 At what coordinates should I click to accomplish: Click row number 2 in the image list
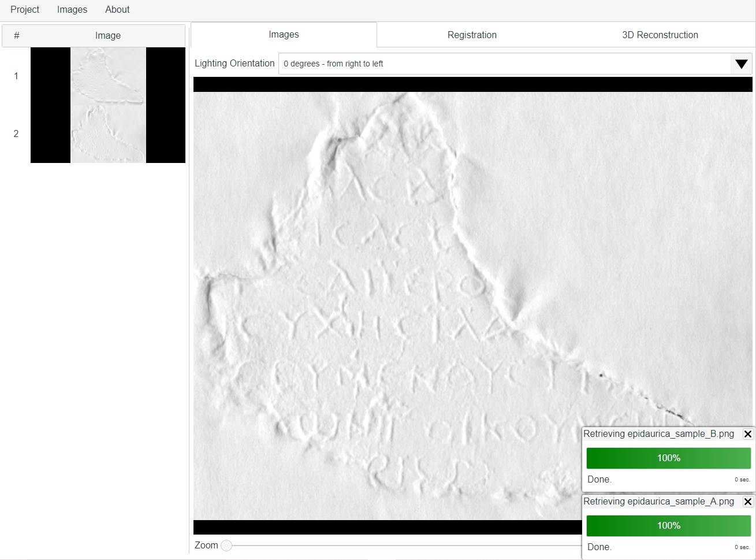pyautogui.click(x=16, y=134)
